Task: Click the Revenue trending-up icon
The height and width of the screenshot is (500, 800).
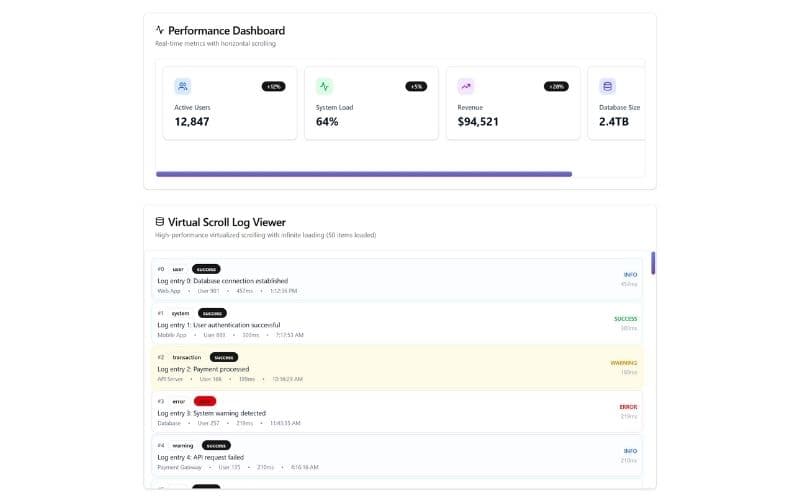Action: 467,86
